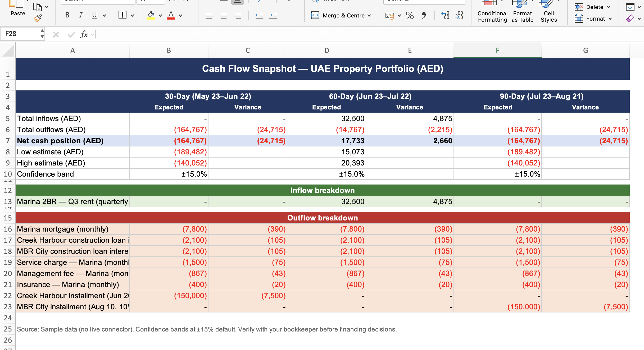Select column A header

pos(72,50)
